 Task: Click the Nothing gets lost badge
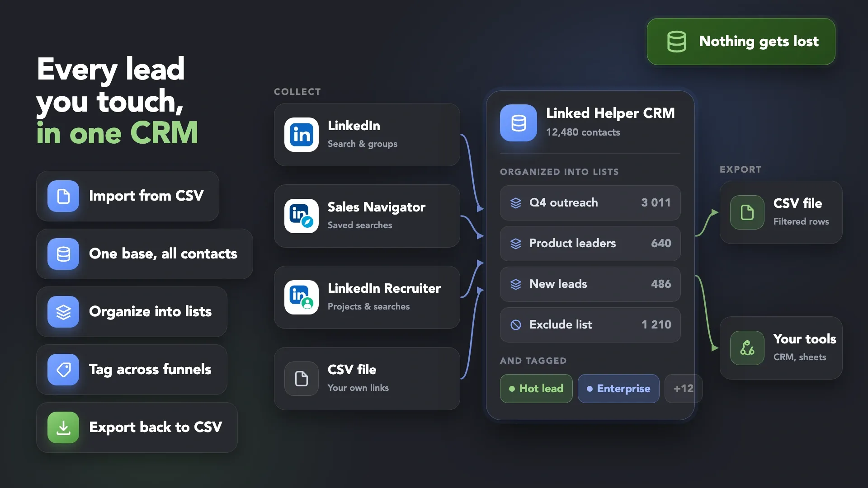[741, 42]
